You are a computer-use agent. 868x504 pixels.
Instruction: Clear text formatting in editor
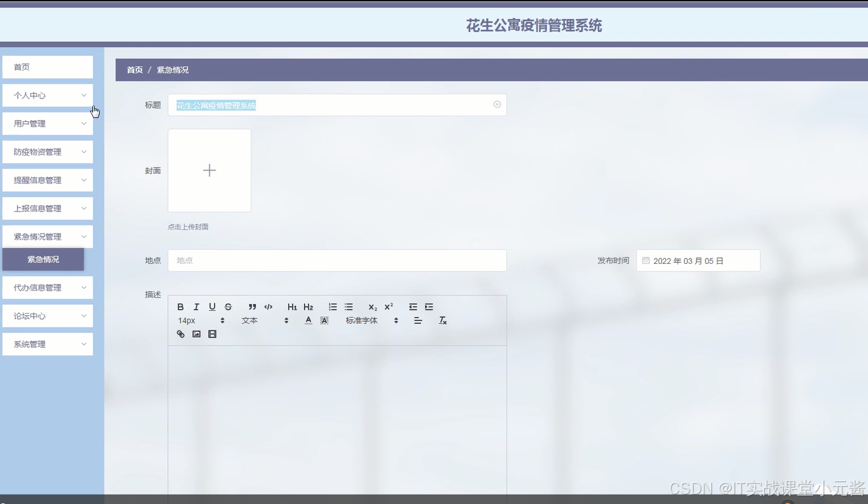pos(442,320)
